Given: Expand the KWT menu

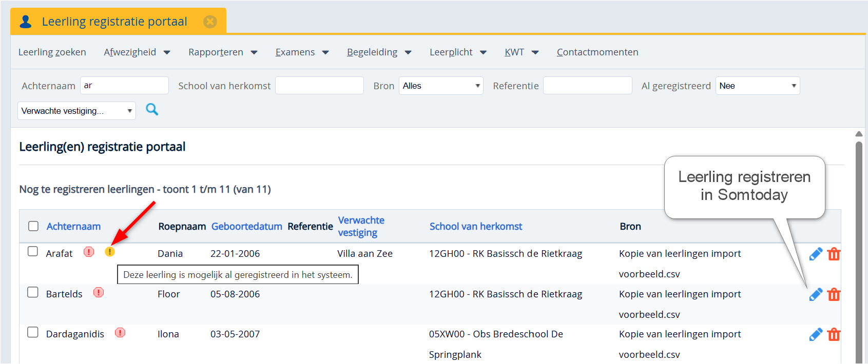Looking at the screenshot, I should [522, 52].
